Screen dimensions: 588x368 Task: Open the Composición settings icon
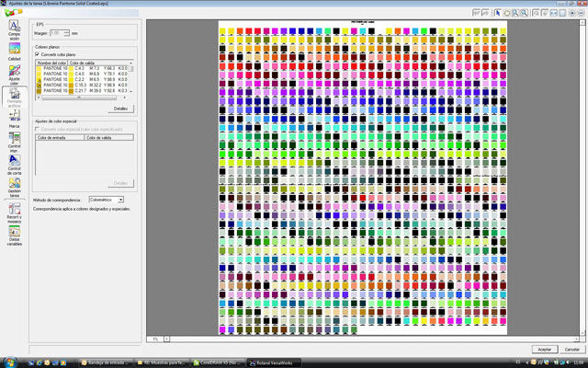(14, 29)
